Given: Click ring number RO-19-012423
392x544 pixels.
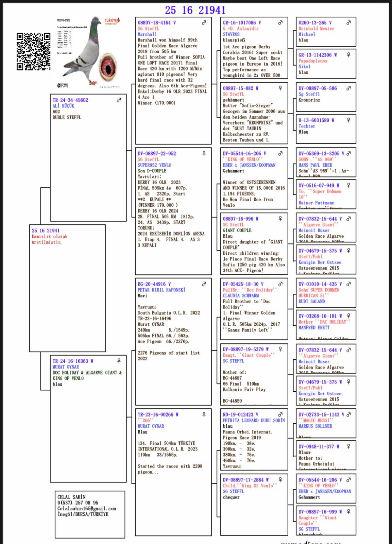Looking at the screenshot, I should 238,415.
